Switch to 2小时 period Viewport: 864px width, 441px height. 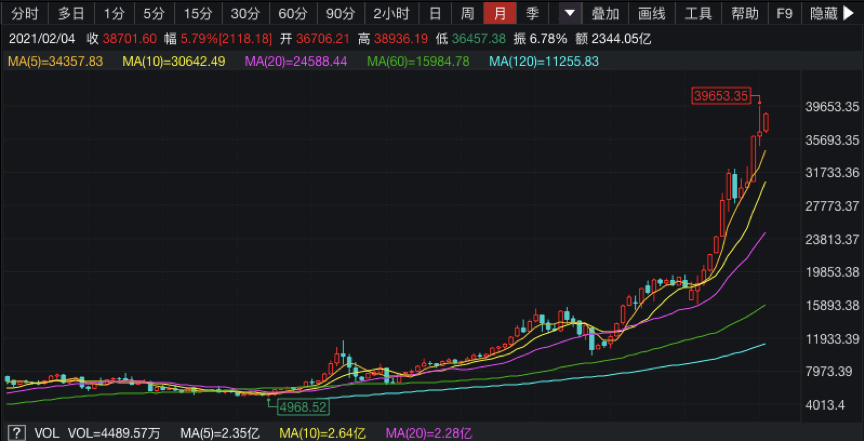(x=389, y=13)
